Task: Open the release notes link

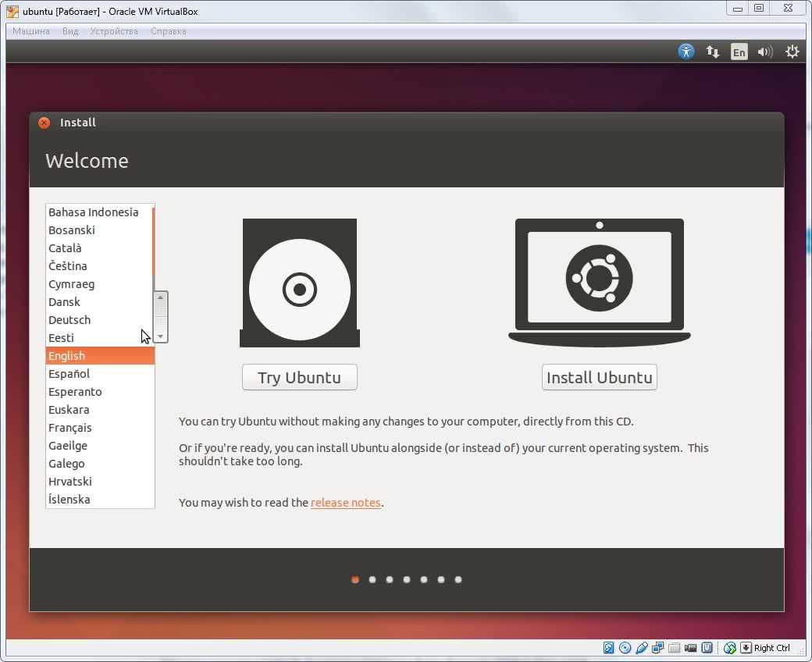Action: [x=345, y=503]
